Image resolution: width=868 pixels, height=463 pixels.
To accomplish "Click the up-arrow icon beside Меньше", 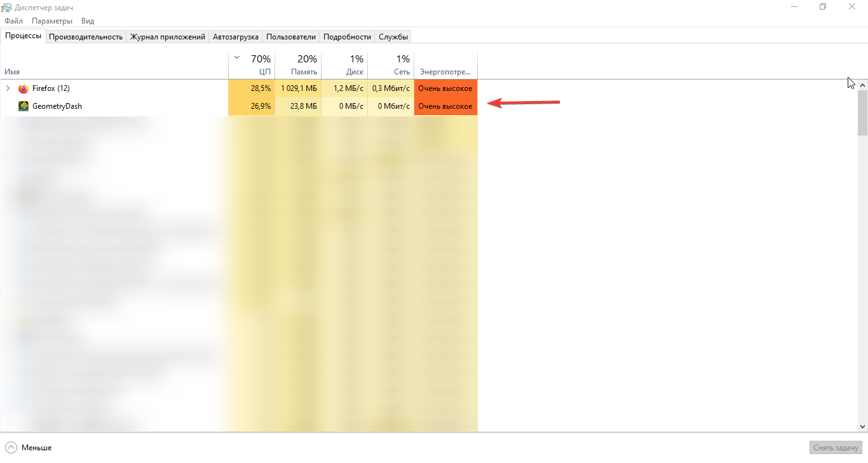I will click(10, 448).
